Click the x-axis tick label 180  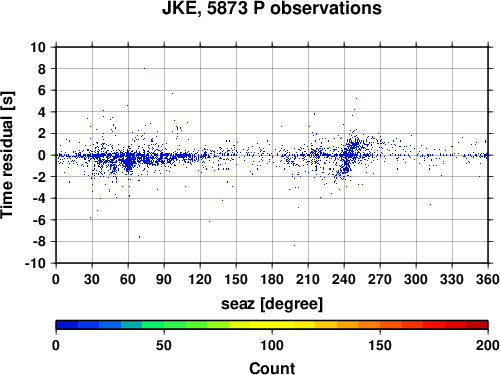pyautogui.click(x=272, y=279)
